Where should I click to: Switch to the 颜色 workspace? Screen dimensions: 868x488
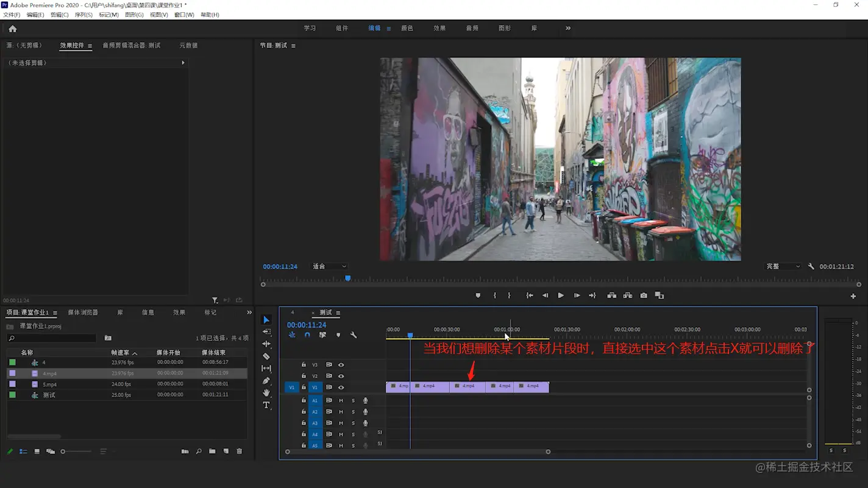tap(407, 28)
